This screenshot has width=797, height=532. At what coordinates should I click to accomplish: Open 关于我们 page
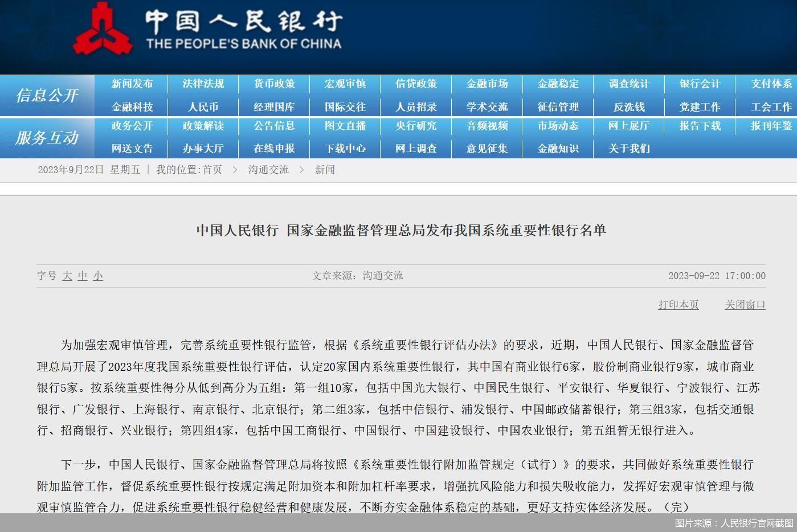click(x=629, y=149)
